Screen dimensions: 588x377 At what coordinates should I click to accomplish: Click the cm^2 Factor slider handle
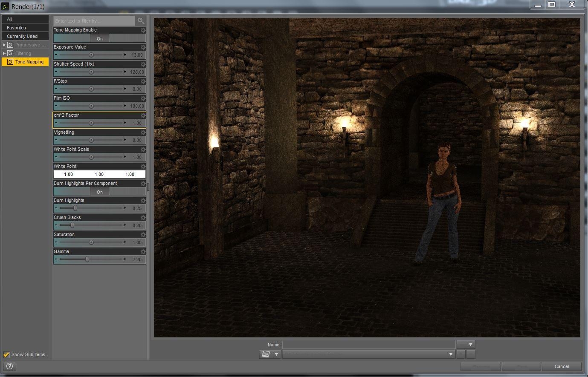pyautogui.click(x=91, y=123)
